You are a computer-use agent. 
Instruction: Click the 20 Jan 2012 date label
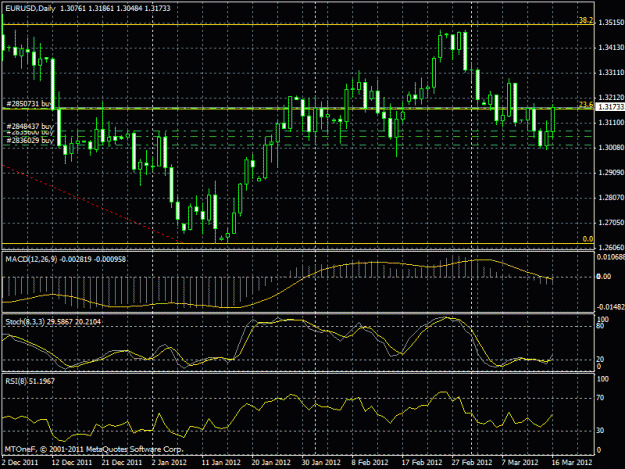[271, 462]
